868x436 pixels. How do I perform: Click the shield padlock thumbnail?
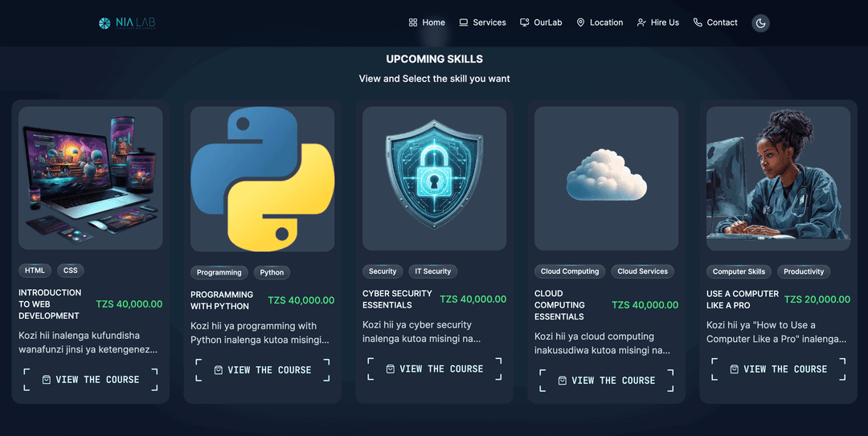tap(435, 179)
